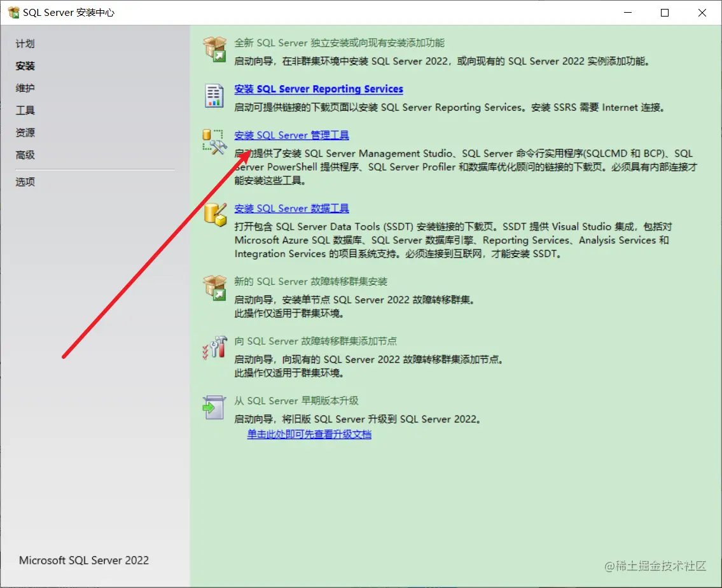Start 新的 SQL Server 故障转移群集安装 link
This screenshot has width=722, height=588.
click(311, 281)
